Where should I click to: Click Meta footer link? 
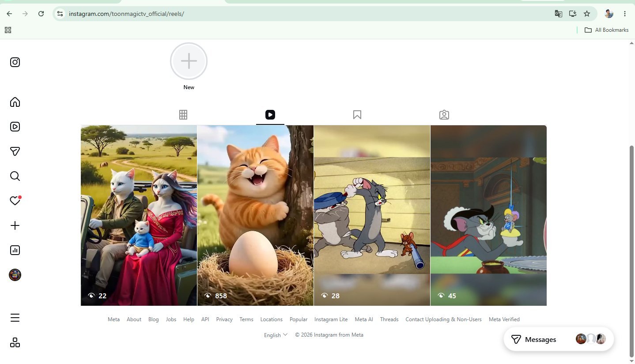click(113, 319)
